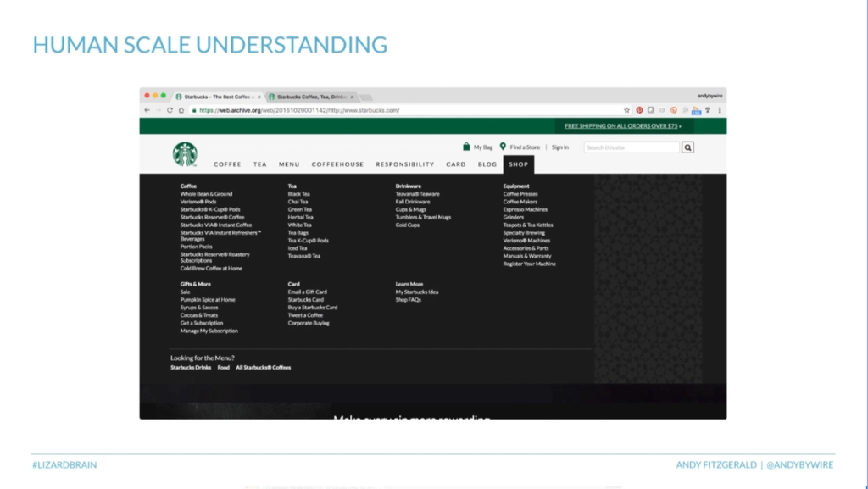Click the browser forward arrow
The image size is (868, 489).
(159, 110)
